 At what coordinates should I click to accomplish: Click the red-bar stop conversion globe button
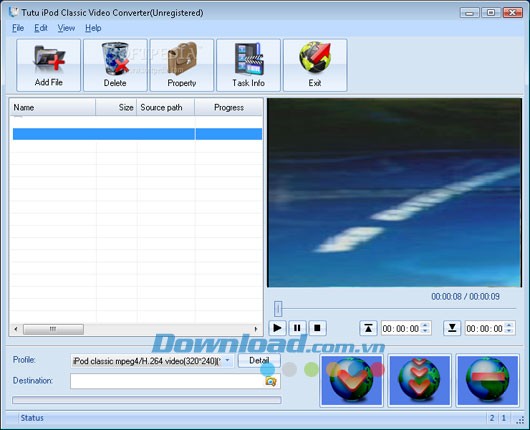tap(487, 380)
